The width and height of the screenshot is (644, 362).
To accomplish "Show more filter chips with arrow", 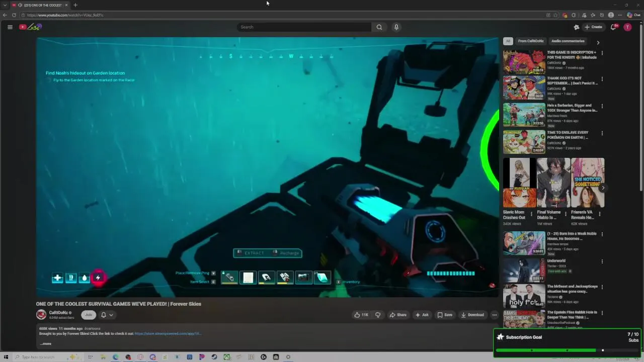I will tap(598, 43).
